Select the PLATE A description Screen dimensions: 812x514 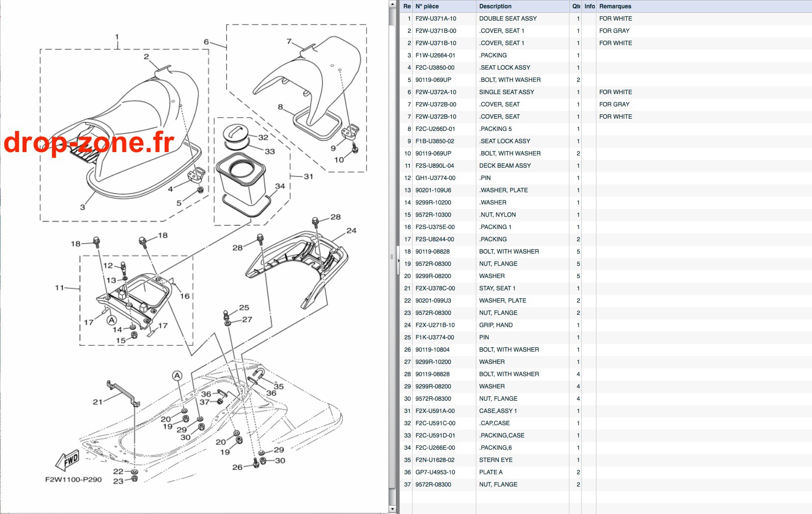click(491, 472)
